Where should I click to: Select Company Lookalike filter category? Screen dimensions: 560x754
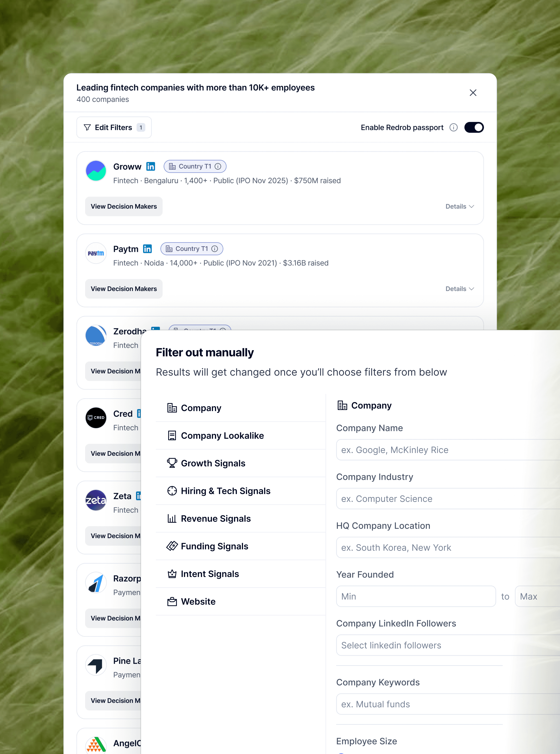222,436
